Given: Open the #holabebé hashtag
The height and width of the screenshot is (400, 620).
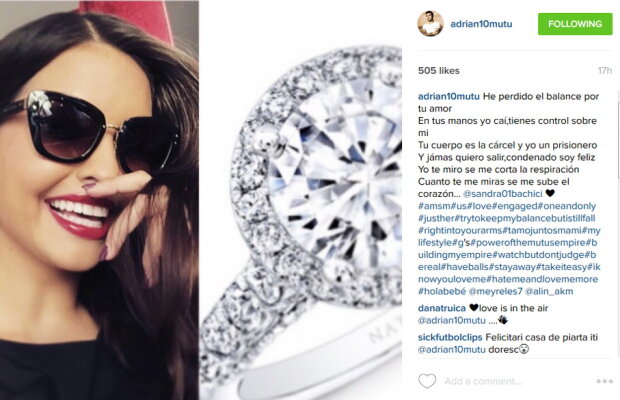Looking at the screenshot, I should (442, 291).
